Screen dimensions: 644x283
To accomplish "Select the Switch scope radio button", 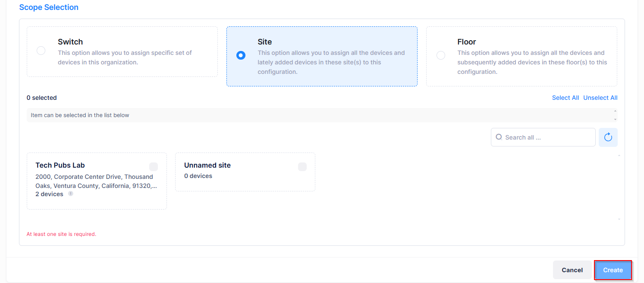I will pos(41,51).
